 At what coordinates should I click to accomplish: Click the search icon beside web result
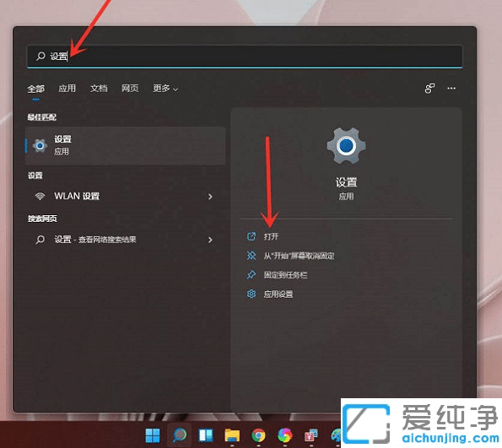[40, 240]
